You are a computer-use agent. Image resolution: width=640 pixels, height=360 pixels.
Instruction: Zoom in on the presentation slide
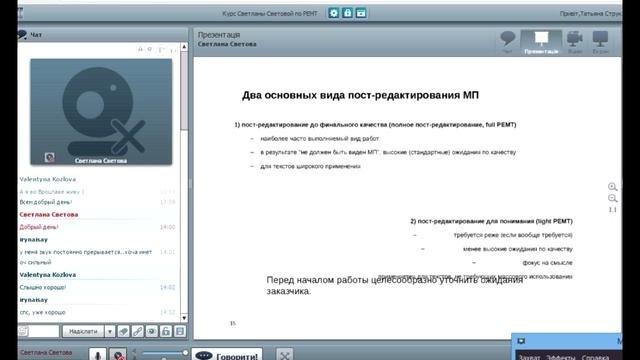coord(613,187)
